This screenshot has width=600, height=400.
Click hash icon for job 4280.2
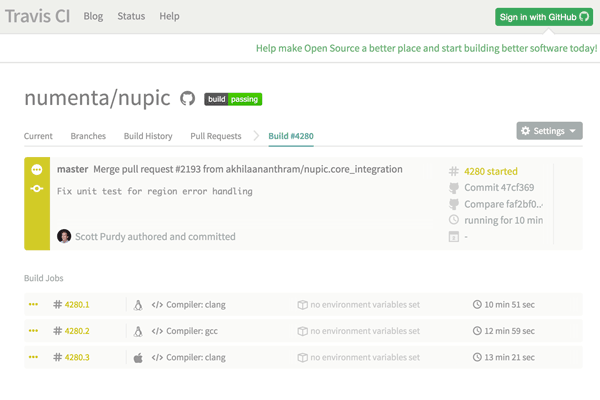(x=57, y=331)
